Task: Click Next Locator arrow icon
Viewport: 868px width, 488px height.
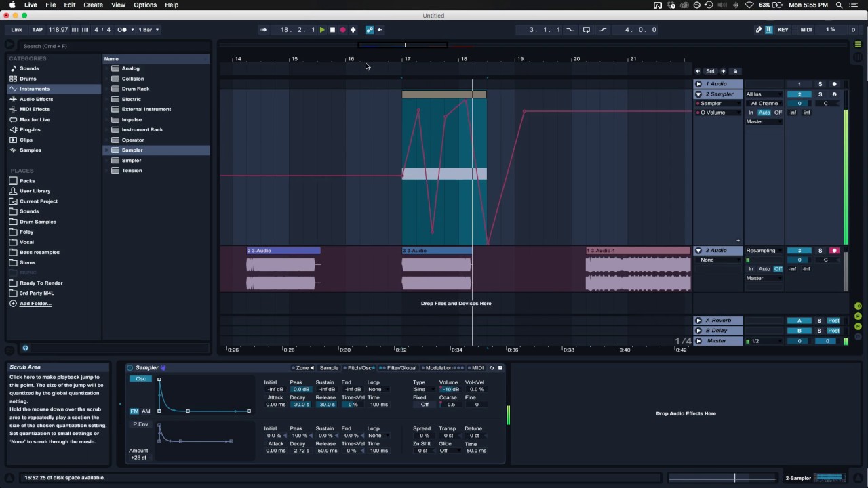Action: pos(723,71)
